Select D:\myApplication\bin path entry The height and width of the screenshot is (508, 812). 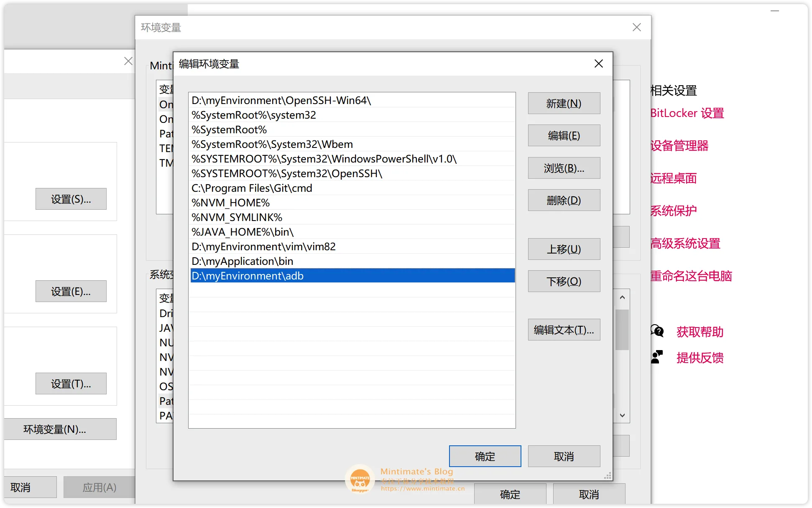351,261
